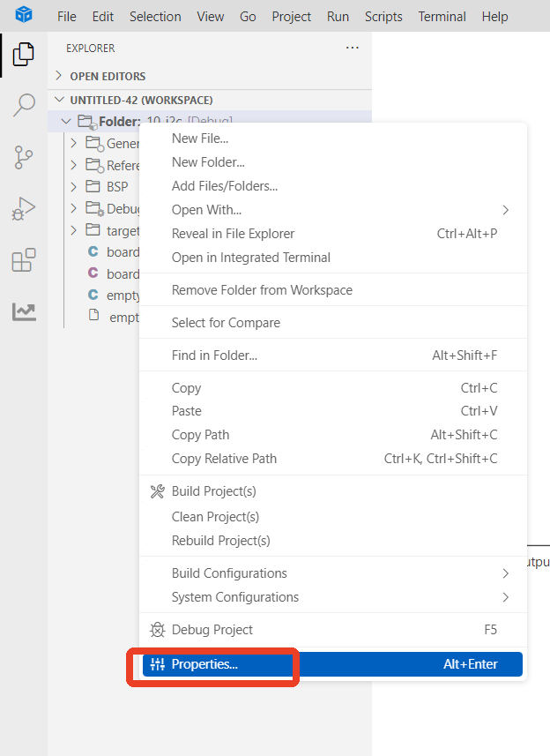Open the Selection menu
Image resolution: width=550 pixels, height=756 pixels.
coord(155,17)
